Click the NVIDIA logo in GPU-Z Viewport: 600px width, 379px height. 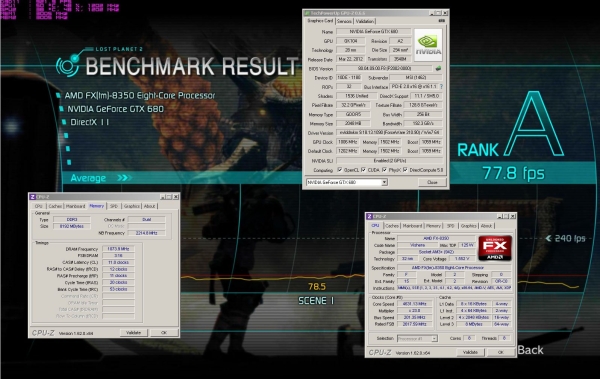[428, 45]
